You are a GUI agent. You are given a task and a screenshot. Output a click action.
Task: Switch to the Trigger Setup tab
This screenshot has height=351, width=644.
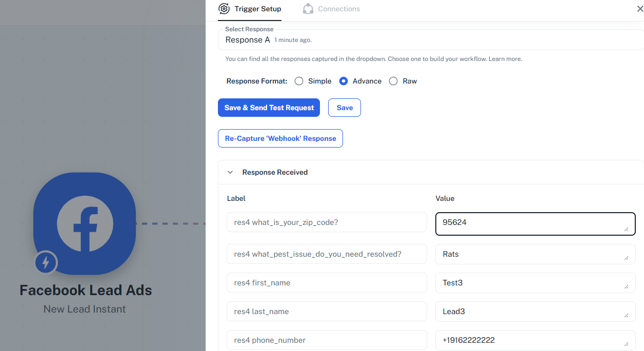click(257, 9)
